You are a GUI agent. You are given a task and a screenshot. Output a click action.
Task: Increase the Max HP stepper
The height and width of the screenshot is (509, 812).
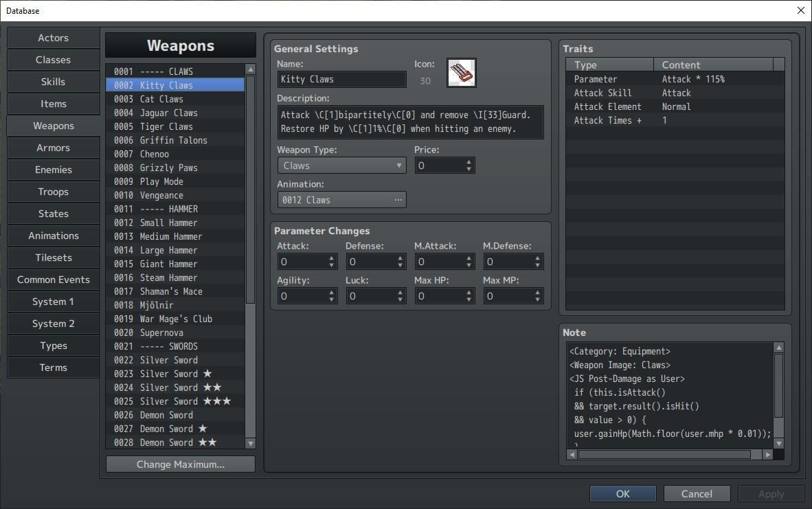(x=469, y=293)
